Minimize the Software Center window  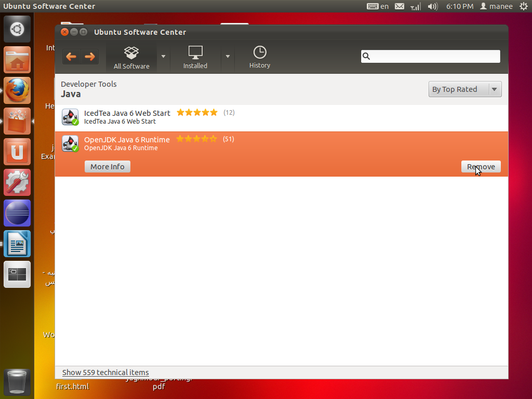click(74, 32)
